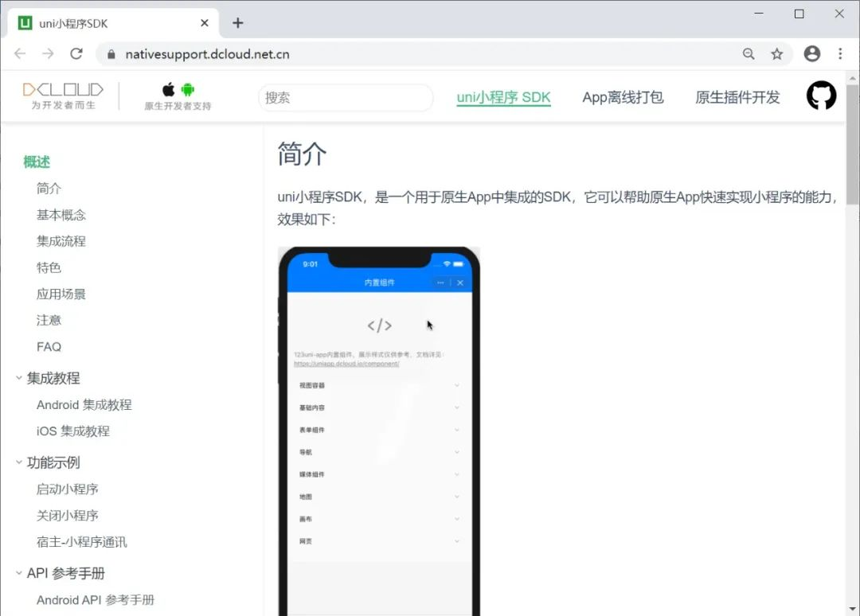Click the 内置组件 title in the phone preview
Viewport: 860px width, 616px height.
tap(380, 283)
